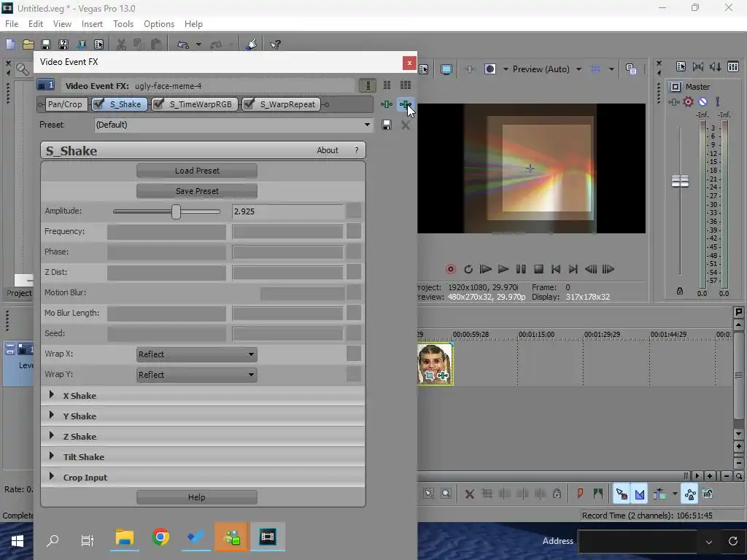The image size is (747, 560).
Task: Click the ugly-face-meme-4 clip thumbnail on timeline
Action: 435,364
